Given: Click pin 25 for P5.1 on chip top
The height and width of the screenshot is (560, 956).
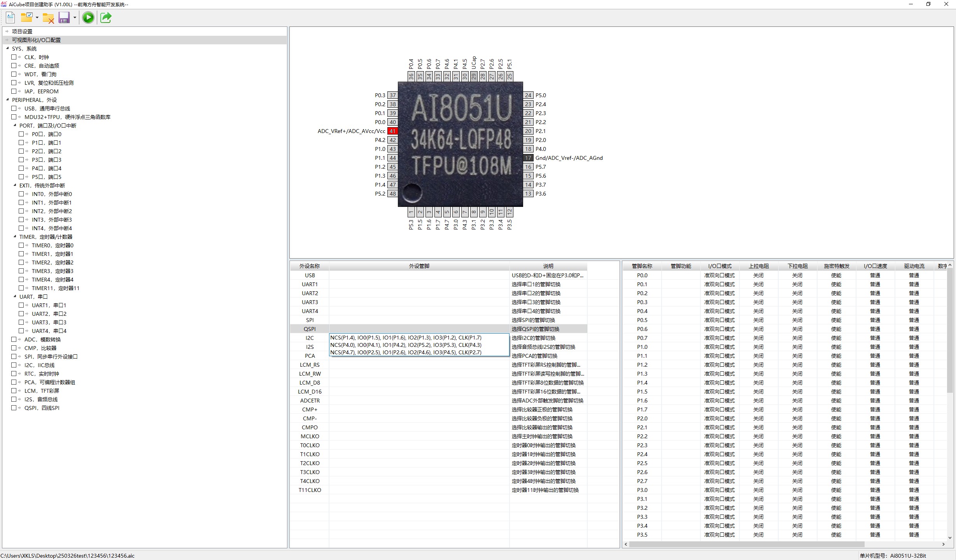Looking at the screenshot, I should tap(510, 76).
